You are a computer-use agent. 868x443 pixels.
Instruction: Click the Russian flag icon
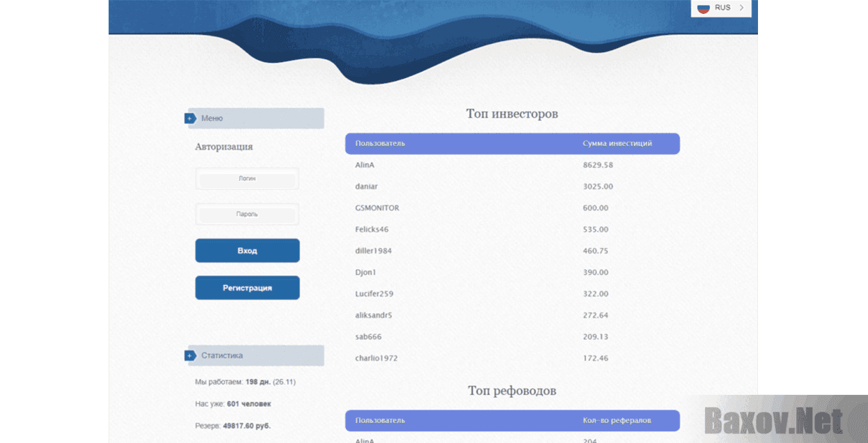[x=703, y=8]
